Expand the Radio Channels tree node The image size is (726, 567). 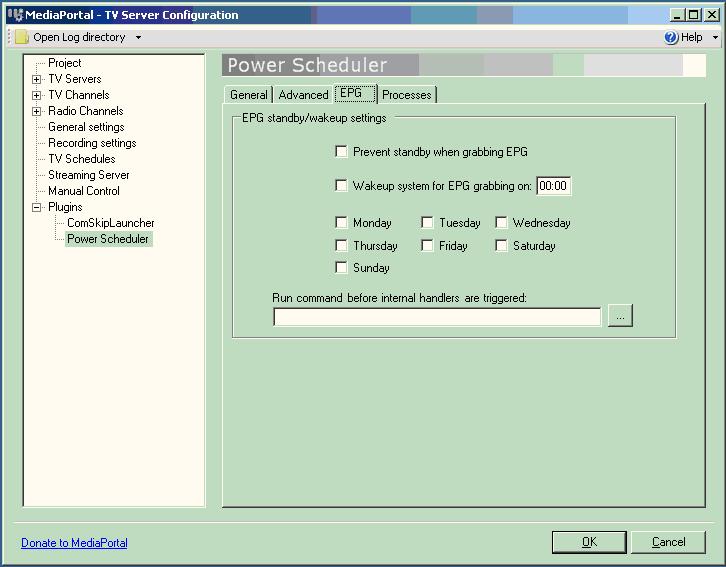point(37,111)
